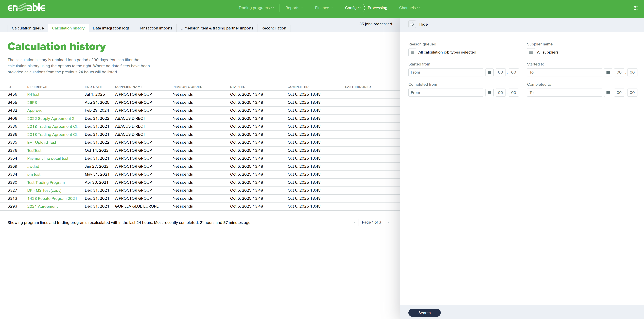Click the Hide panel arrow icon
The image size is (644, 319).
click(x=412, y=24)
